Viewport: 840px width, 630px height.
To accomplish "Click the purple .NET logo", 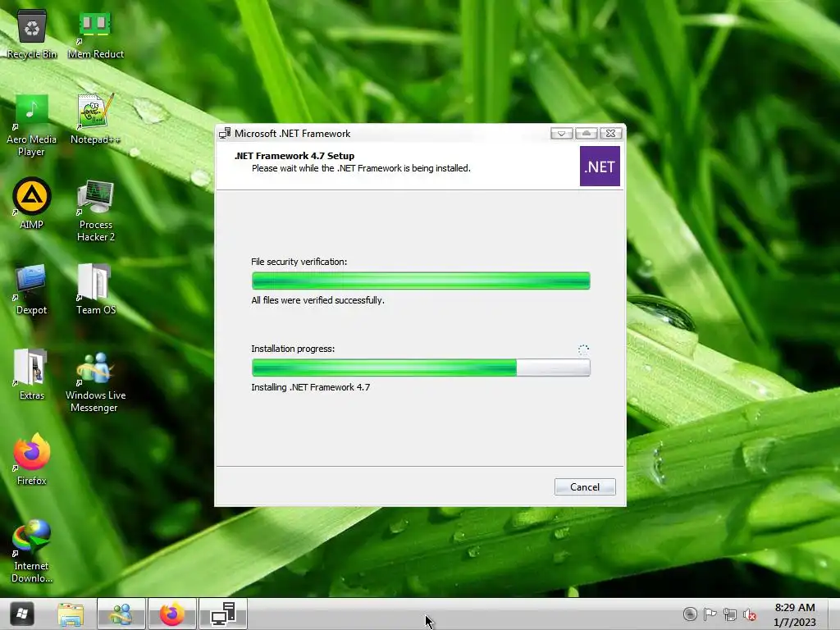I will pyautogui.click(x=600, y=166).
